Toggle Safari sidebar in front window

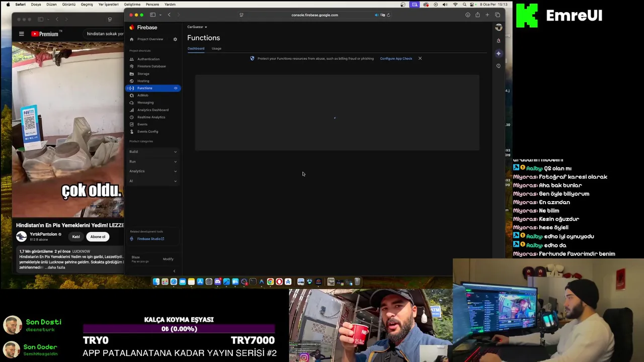coord(152,15)
